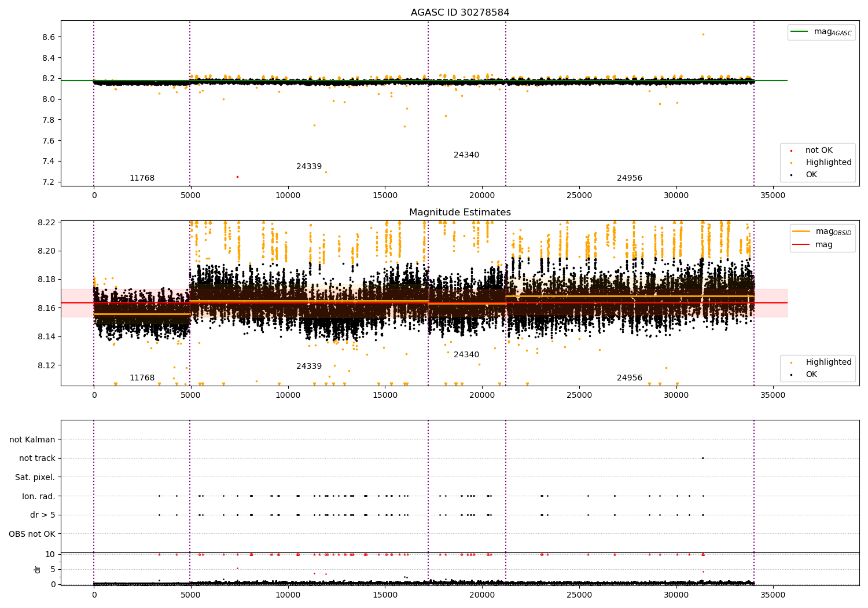
Task: Click the 10 tick on the dr axis
Action: tap(50, 555)
